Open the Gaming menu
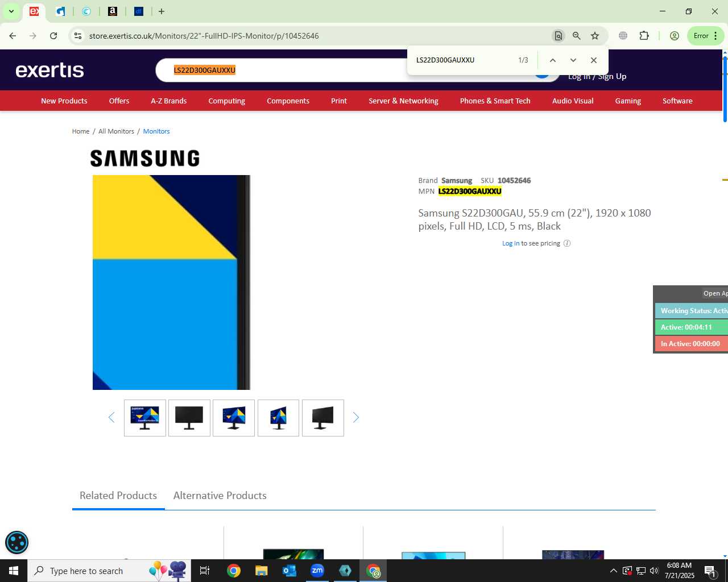728x582 pixels. [628, 101]
